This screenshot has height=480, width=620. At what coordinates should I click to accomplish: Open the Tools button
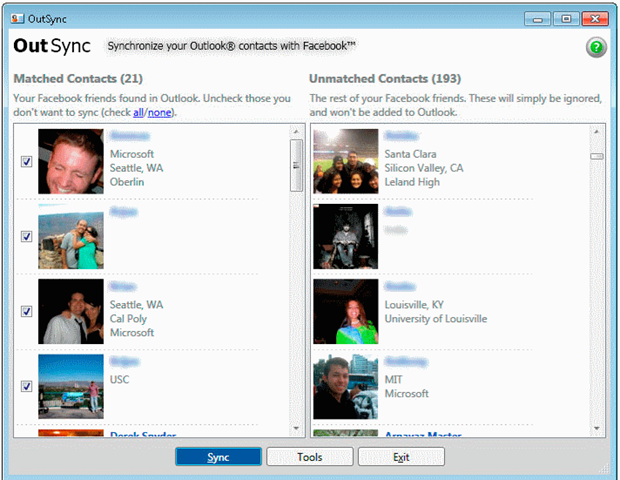(x=309, y=457)
